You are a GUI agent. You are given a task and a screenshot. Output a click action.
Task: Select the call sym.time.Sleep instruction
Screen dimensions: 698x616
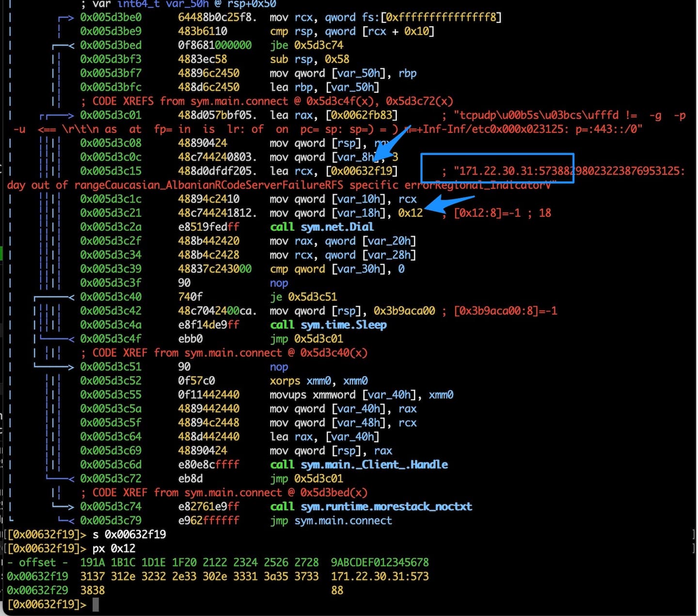328,325
